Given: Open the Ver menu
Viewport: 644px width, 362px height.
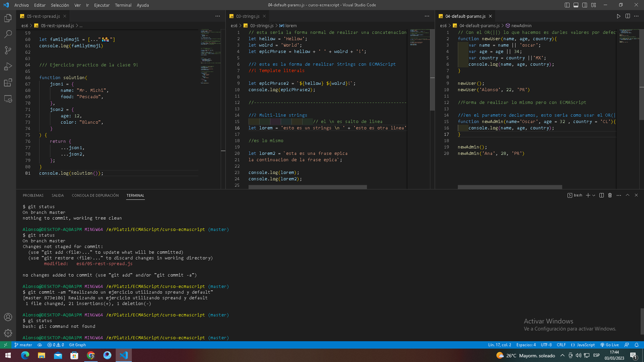Looking at the screenshot, I should point(78,5).
